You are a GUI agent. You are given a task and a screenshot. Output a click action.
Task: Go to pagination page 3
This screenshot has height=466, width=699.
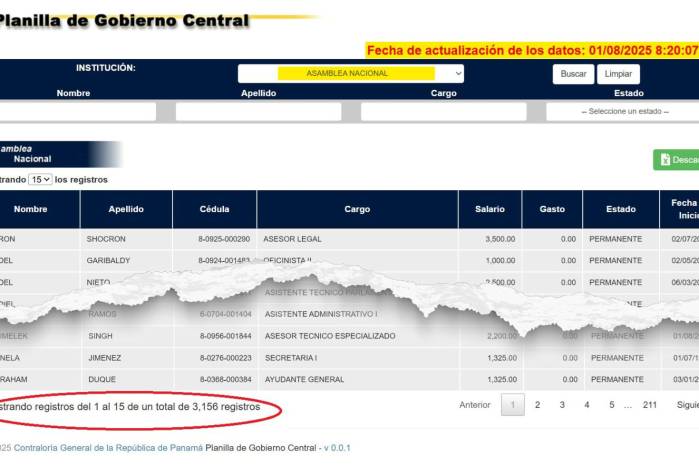tap(562, 405)
